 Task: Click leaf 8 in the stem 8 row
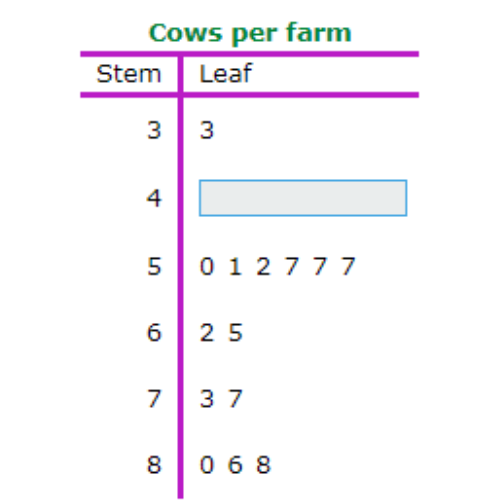tap(263, 465)
